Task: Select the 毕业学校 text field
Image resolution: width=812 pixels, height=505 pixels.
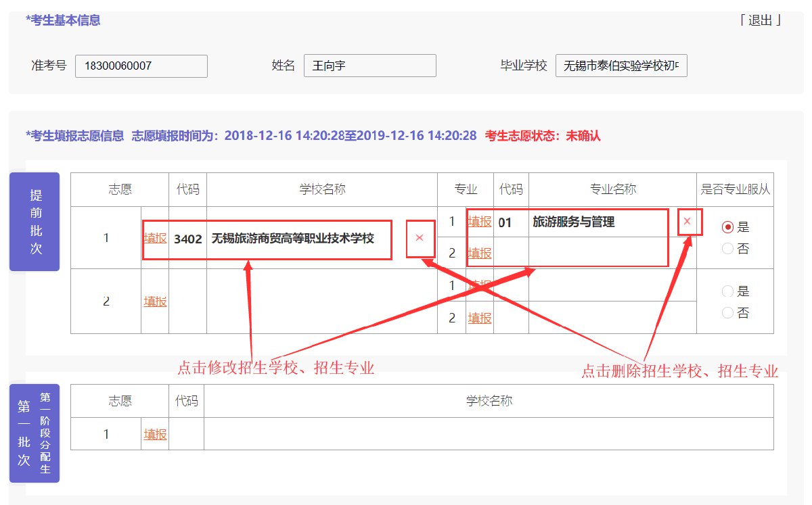Action: click(x=621, y=66)
